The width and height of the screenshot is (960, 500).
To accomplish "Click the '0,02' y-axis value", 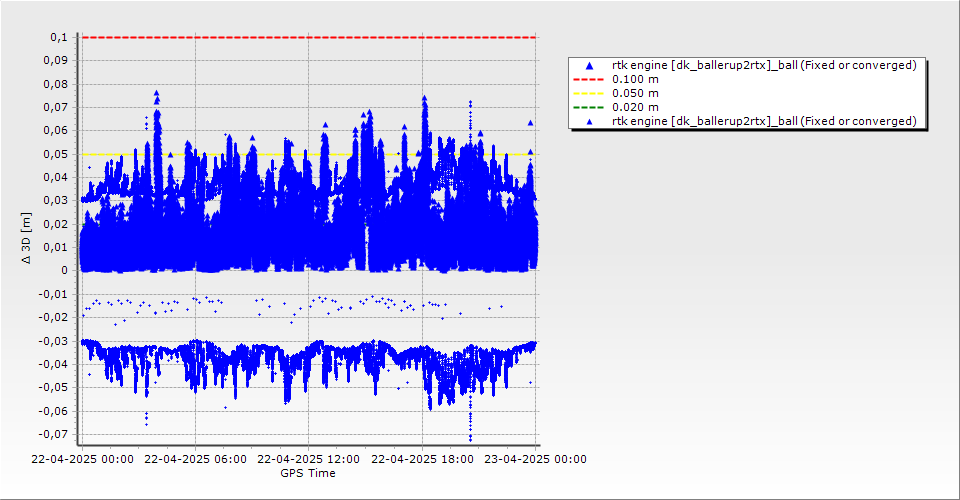I will 56,224.
